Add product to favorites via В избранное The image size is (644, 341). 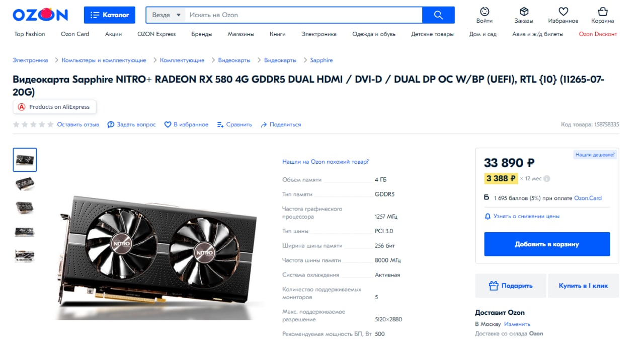[x=186, y=124]
